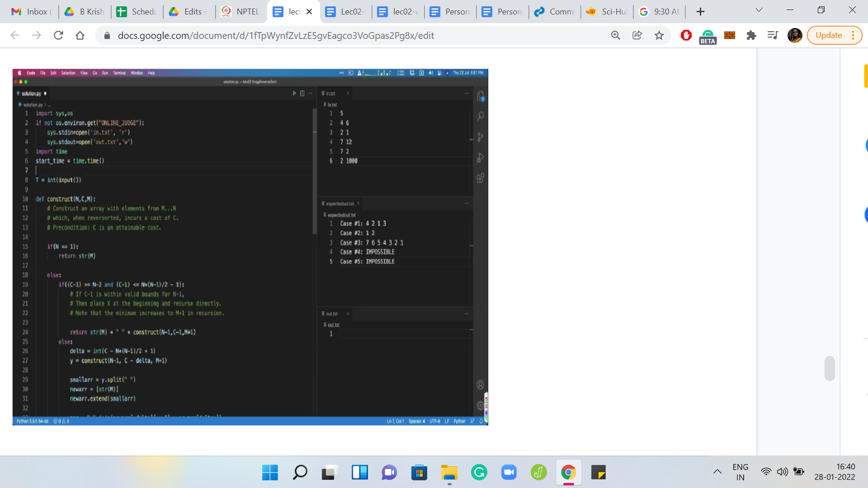The image size is (868, 488).
Task: Click the red ad-blocker extension icon
Action: pos(686,35)
